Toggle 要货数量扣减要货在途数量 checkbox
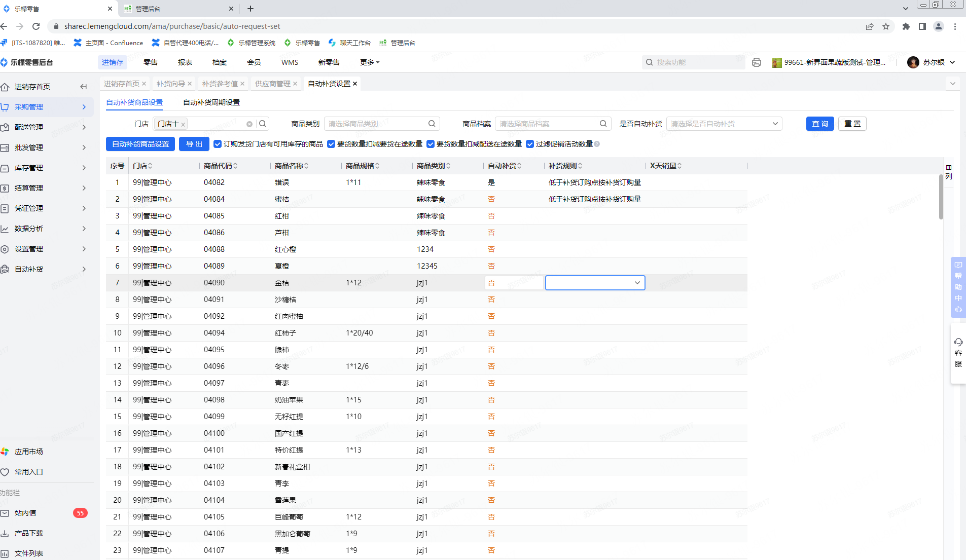The width and height of the screenshot is (966, 560). (331, 144)
